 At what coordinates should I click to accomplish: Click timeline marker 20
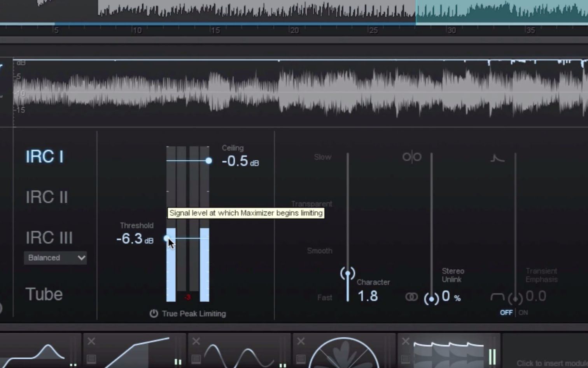(294, 30)
